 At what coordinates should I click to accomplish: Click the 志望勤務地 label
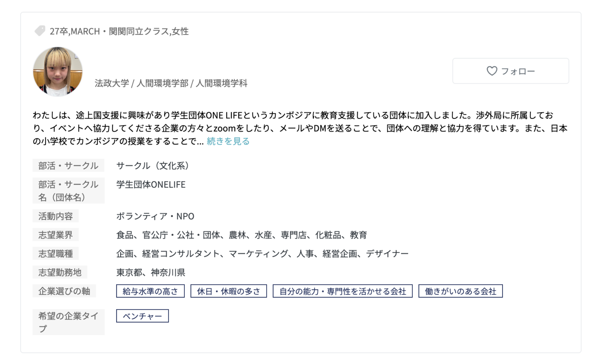tap(60, 272)
